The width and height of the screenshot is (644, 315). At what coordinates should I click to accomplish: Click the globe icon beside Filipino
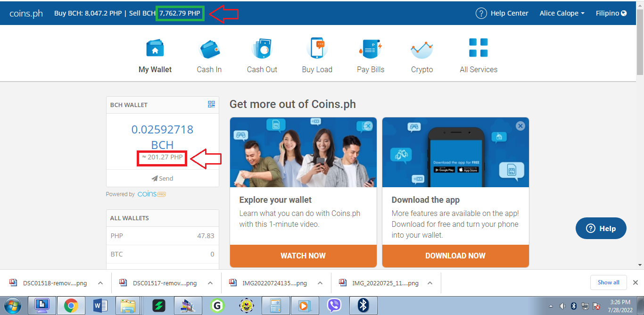(x=624, y=13)
